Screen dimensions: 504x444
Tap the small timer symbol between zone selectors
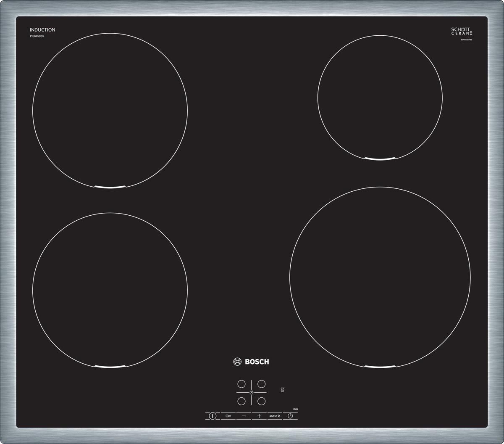pos(251,393)
